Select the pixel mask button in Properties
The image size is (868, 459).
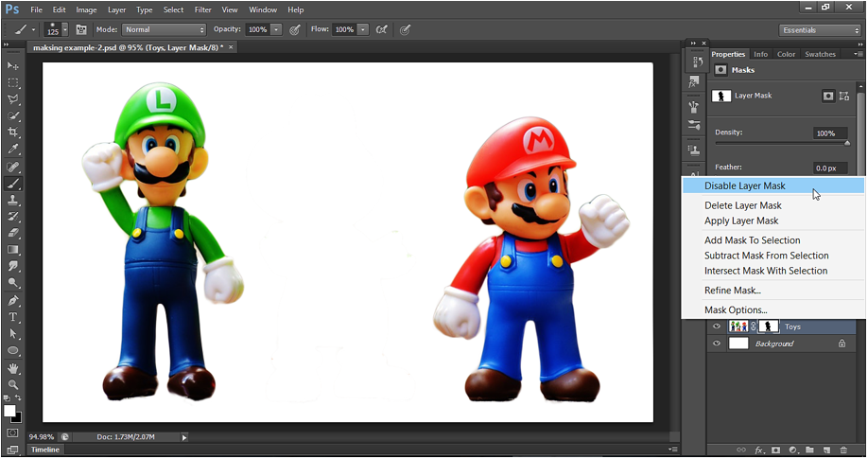coord(828,96)
